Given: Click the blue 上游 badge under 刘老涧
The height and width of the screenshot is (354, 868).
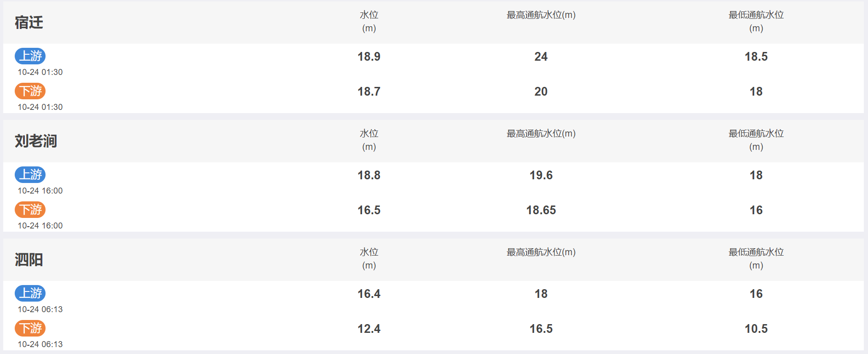Looking at the screenshot, I should [30, 175].
